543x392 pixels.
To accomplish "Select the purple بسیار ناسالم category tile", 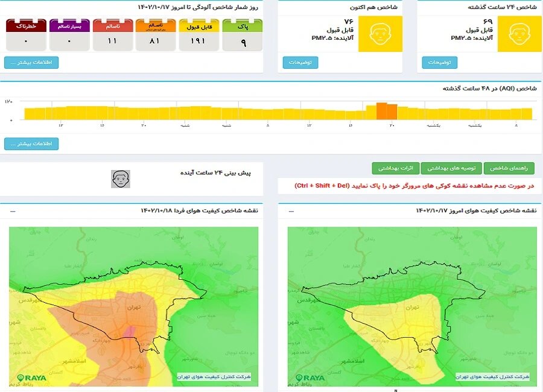I will 69,34.
